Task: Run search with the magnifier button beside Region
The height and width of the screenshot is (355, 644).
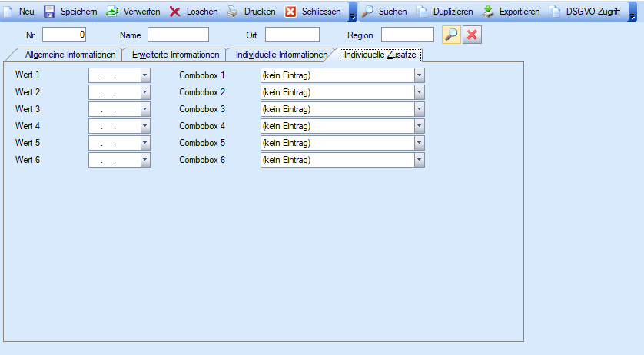Action: click(x=451, y=35)
